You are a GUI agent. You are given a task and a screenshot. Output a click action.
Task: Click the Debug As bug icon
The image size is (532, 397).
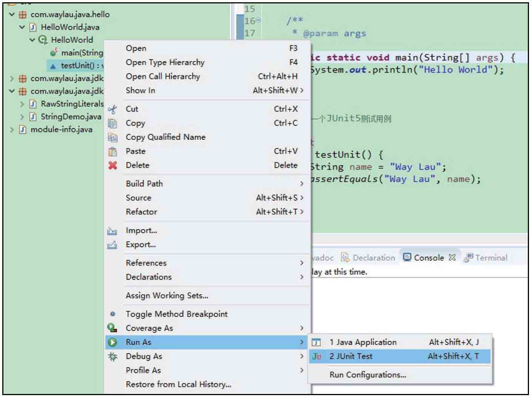tap(113, 357)
